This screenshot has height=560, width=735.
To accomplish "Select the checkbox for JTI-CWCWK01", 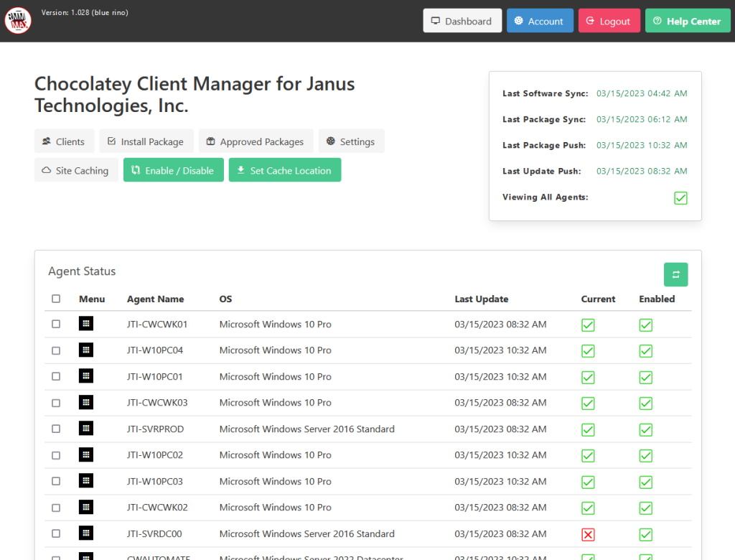I will click(x=56, y=324).
